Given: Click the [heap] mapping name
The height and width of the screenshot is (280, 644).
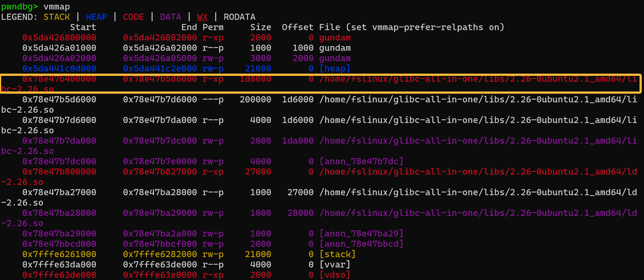Looking at the screenshot, I should (335, 69).
